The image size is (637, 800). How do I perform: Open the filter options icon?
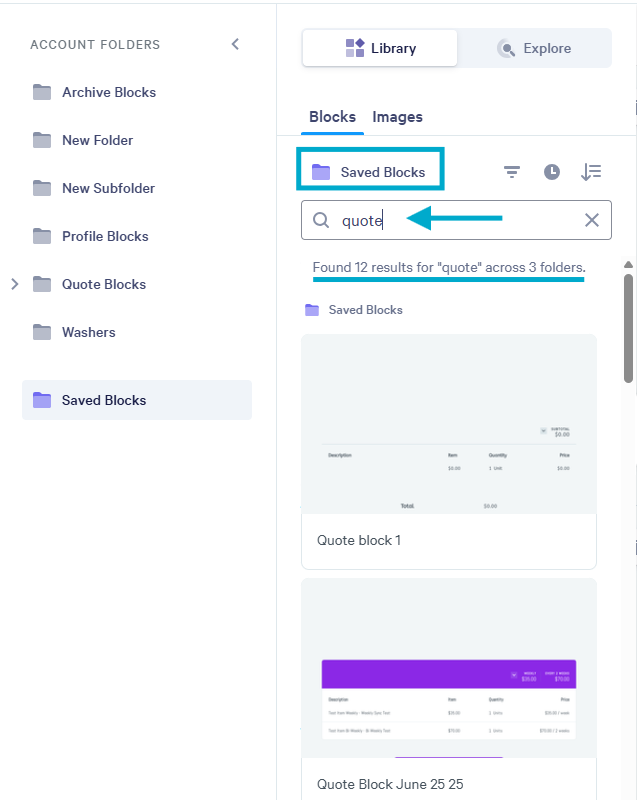(x=512, y=172)
